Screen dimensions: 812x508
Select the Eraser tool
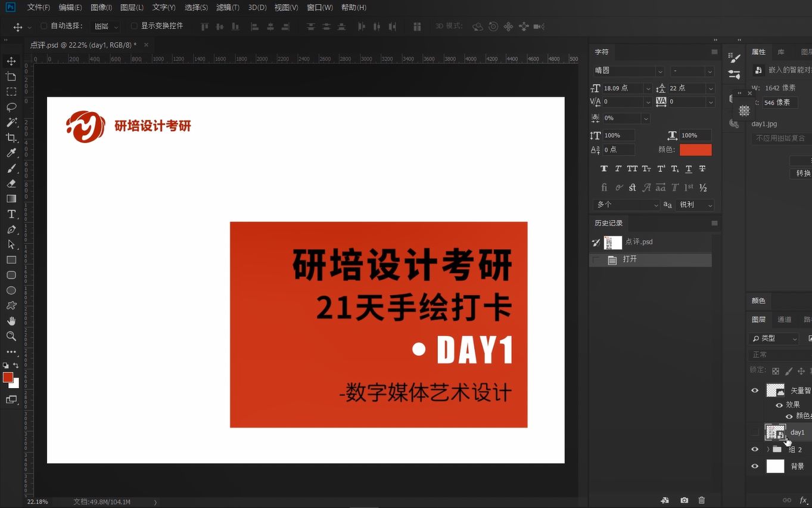[x=11, y=184]
